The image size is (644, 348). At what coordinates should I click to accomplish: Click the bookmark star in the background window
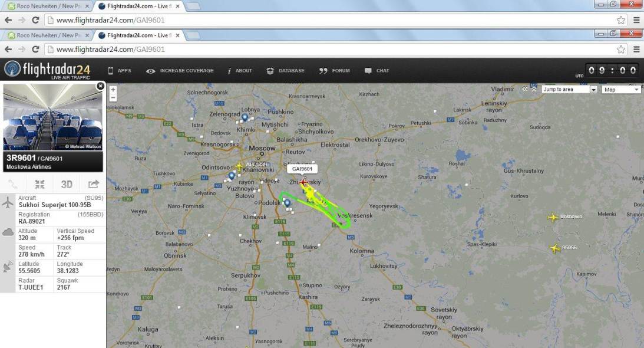(x=620, y=20)
